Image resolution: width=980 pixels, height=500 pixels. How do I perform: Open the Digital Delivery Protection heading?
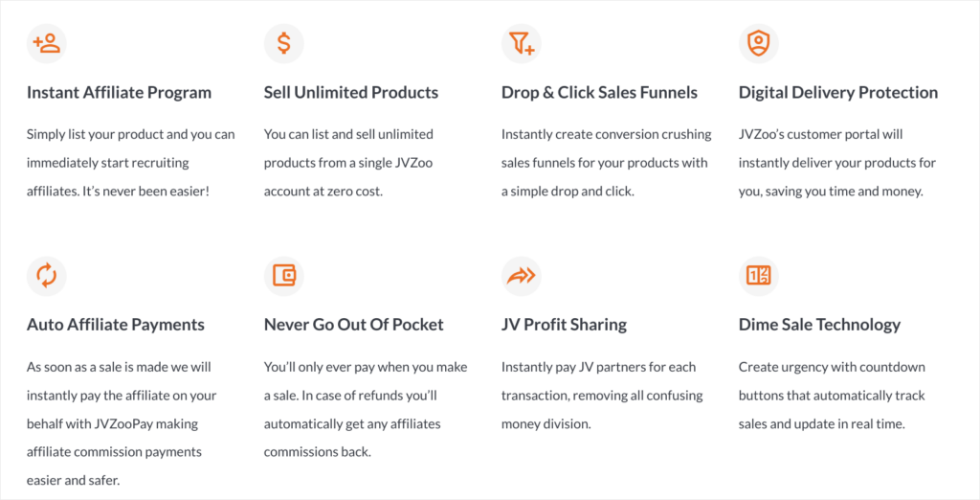(838, 93)
